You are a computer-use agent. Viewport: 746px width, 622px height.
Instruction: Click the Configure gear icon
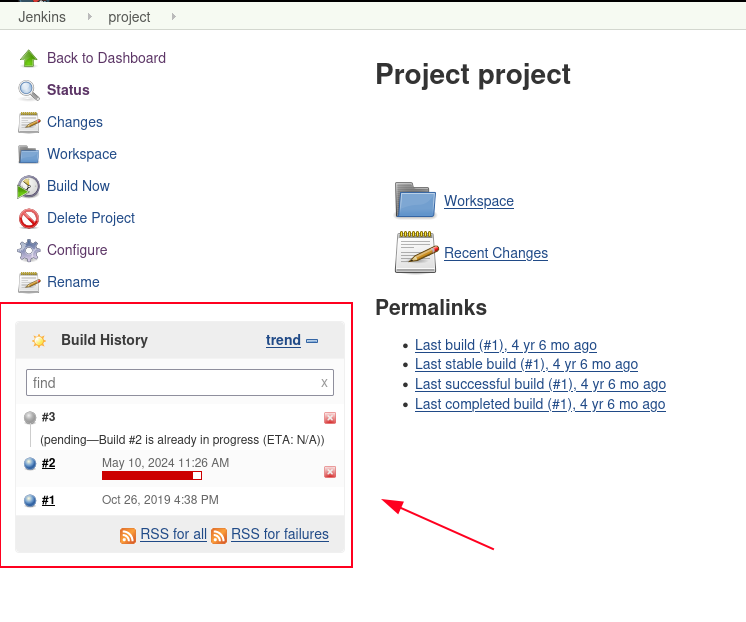pyautogui.click(x=29, y=250)
